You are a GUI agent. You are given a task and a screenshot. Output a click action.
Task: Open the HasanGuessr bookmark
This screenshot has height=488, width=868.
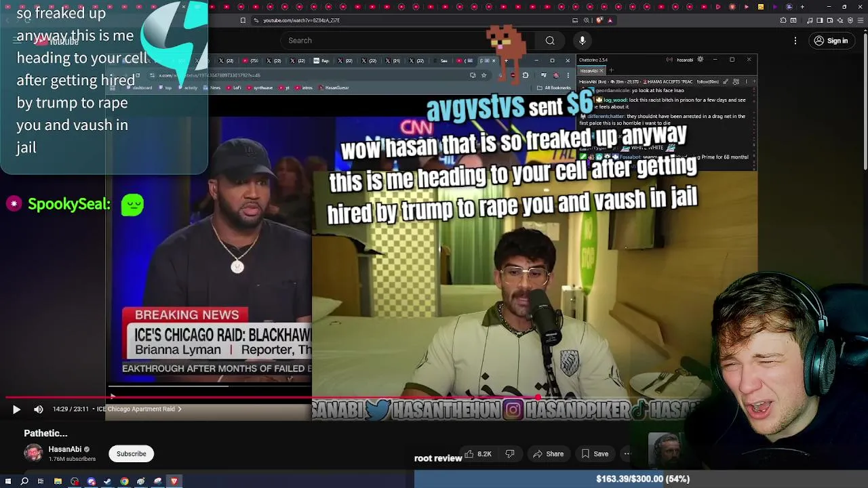pyautogui.click(x=335, y=87)
